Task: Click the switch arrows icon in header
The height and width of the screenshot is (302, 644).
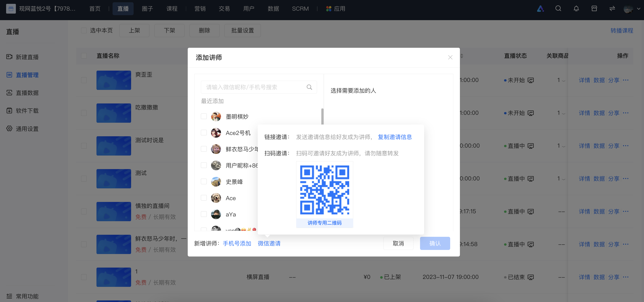Action: (612, 9)
